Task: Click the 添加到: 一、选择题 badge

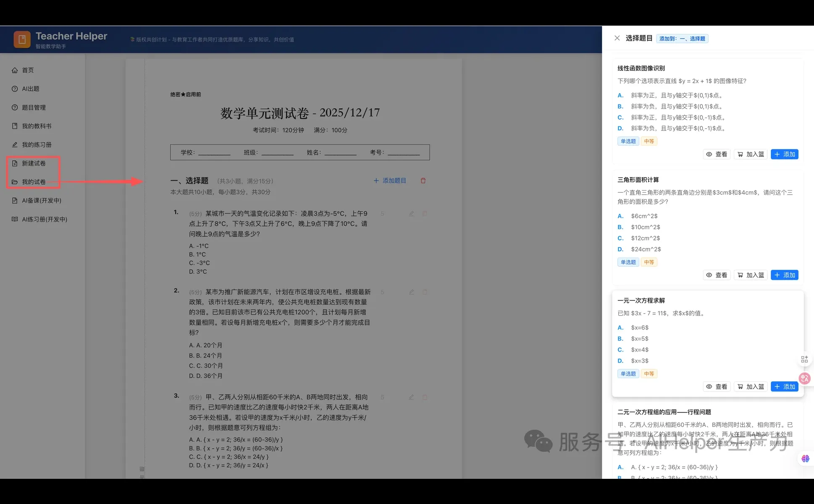Action: pos(682,38)
